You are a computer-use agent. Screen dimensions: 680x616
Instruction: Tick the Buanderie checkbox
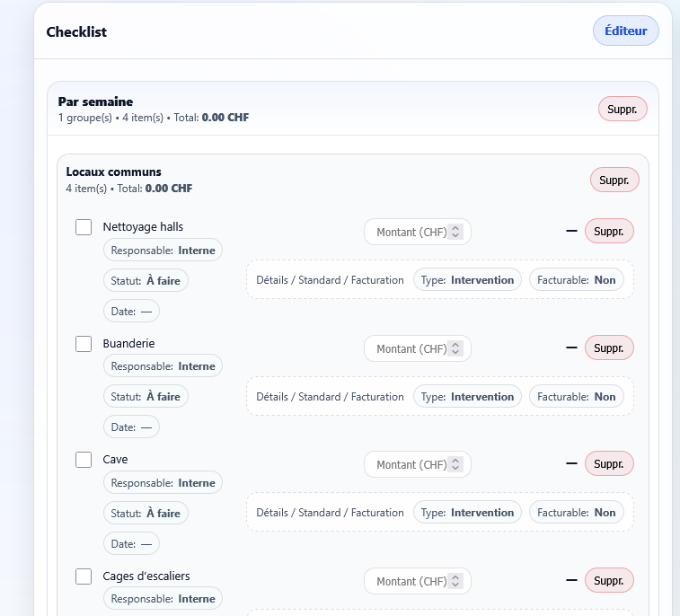click(x=84, y=344)
